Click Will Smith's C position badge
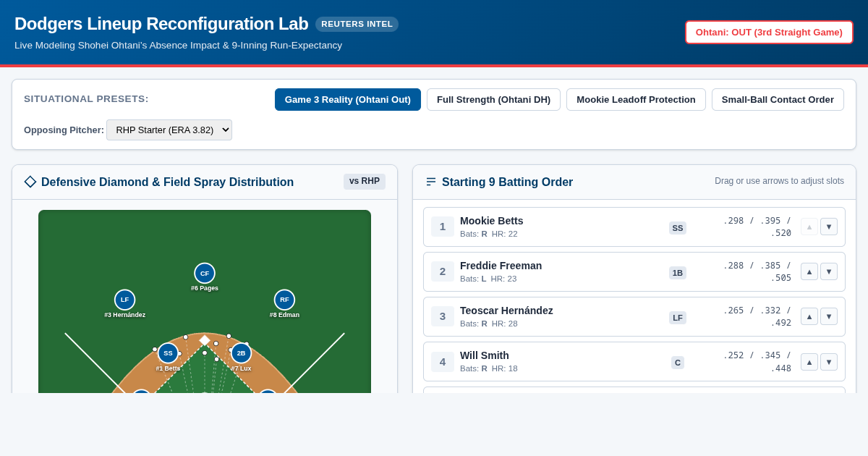The height and width of the screenshot is (456, 868). 678,363
